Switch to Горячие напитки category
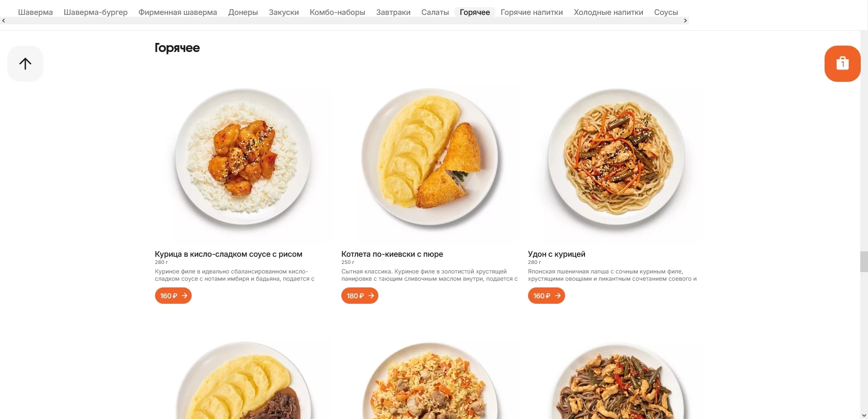 (x=532, y=12)
